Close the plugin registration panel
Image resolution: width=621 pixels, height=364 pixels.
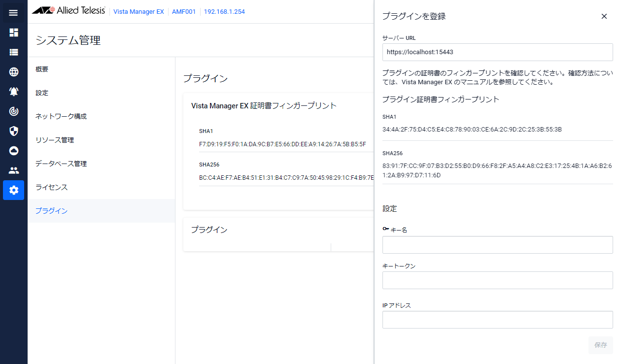coord(604,16)
